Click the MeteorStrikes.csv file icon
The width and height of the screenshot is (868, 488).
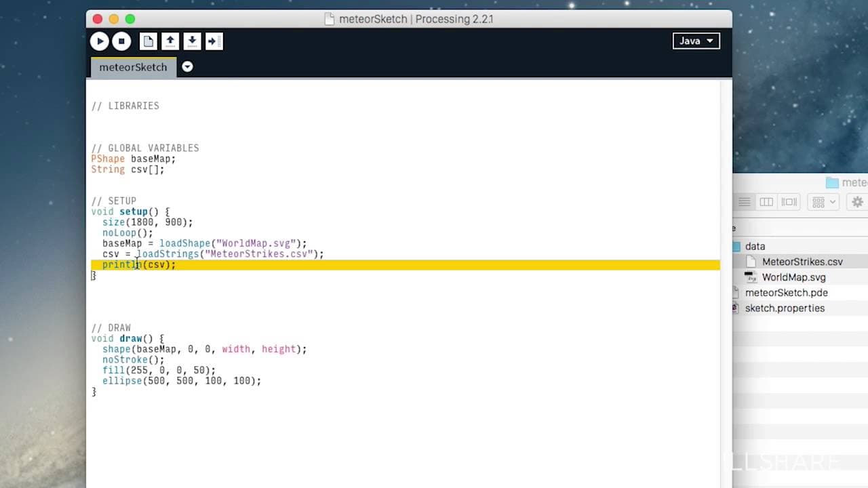750,262
